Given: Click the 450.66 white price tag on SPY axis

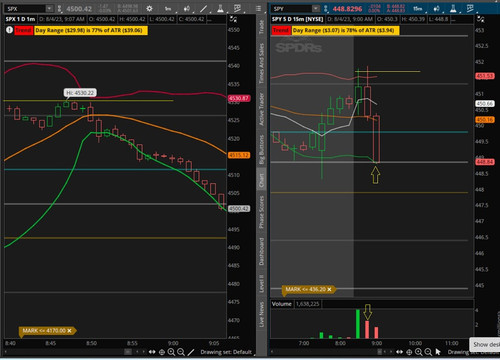Looking at the screenshot, I should [x=485, y=104].
